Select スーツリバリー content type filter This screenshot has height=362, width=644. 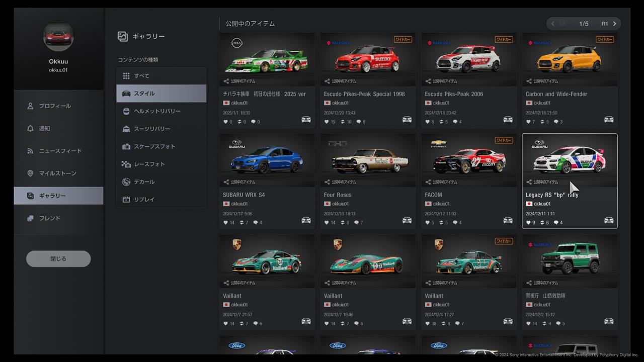[161, 129]
